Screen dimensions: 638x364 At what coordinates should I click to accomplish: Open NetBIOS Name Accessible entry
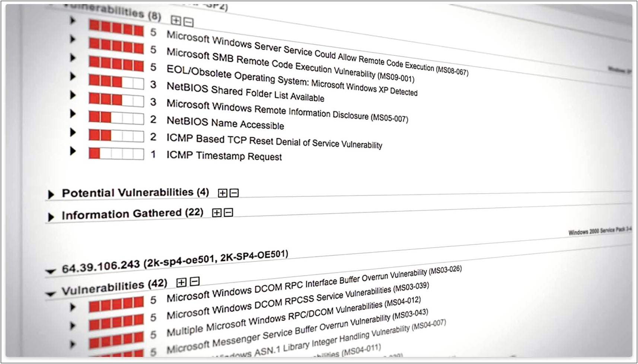tap(225, 123)
